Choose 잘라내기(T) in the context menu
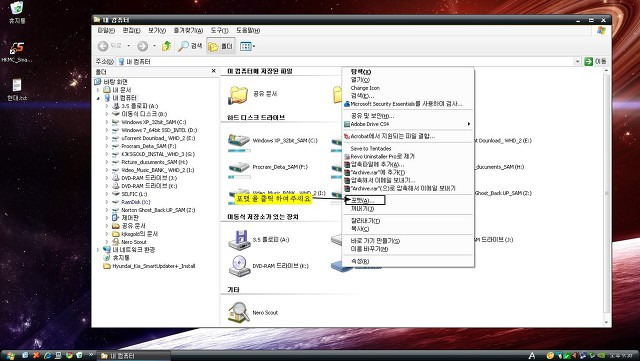This screenshot has width=640, height=361. click(408, 221)
